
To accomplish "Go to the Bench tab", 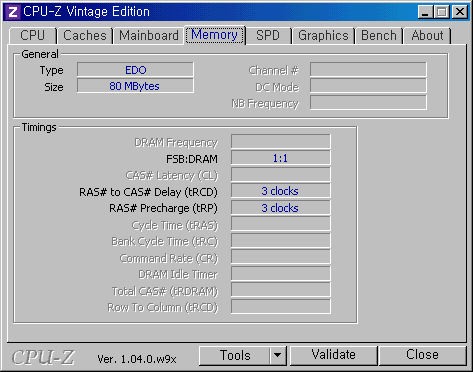I will 379,36.
